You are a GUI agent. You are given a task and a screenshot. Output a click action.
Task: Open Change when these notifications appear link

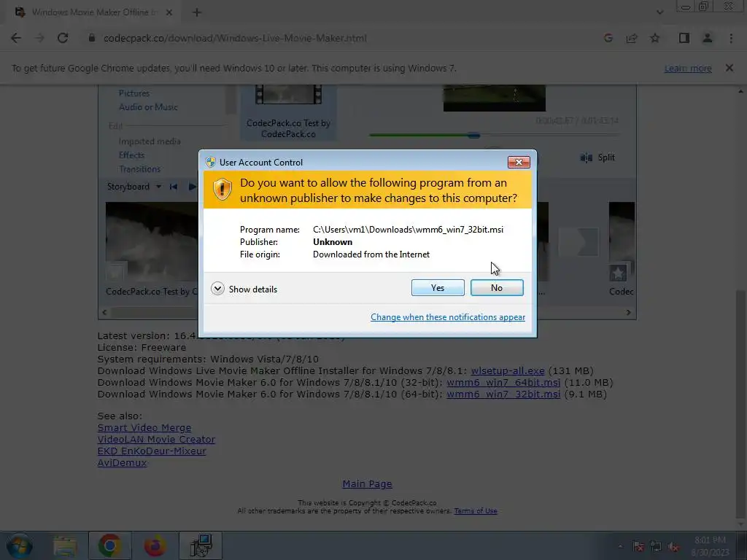pos(448,317)
